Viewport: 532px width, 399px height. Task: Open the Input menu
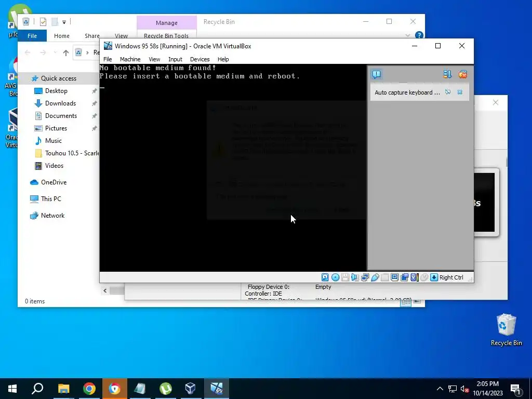(x=175, y=59)
